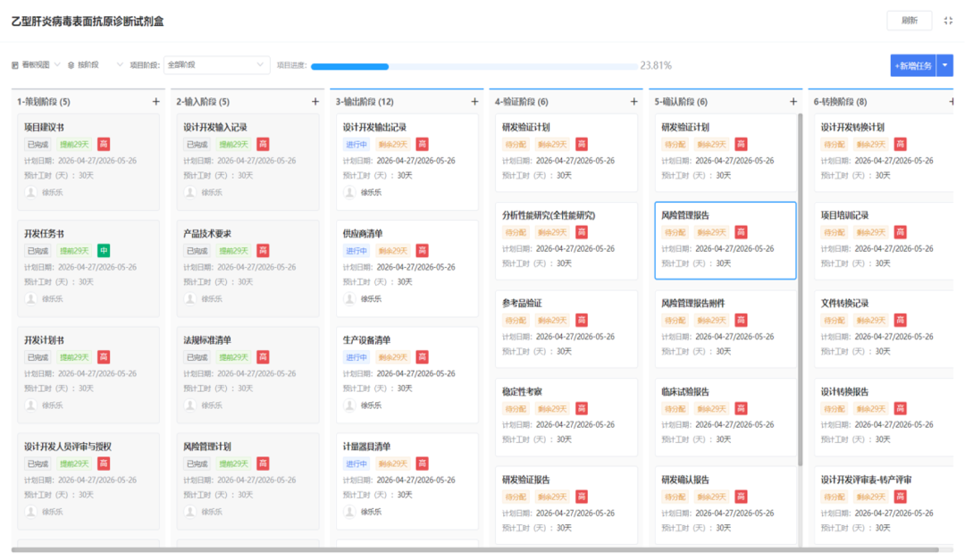
Task: Add a task to 2-输入阶段 column
Action: 315,102
